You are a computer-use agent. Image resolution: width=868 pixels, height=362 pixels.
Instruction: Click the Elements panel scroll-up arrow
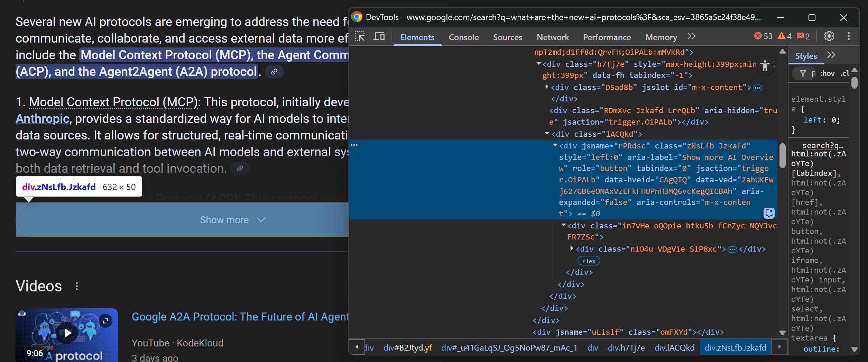coord(782,51)
